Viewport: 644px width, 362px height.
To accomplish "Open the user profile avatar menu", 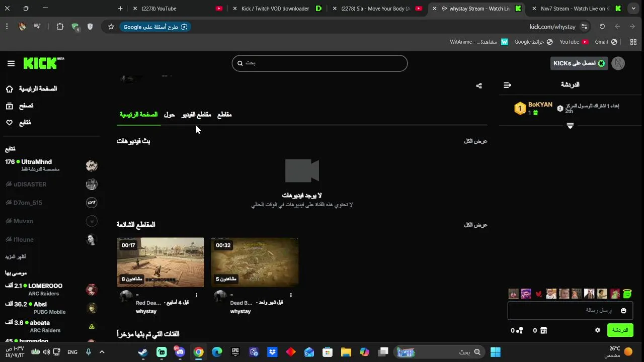I will point(618,63).
